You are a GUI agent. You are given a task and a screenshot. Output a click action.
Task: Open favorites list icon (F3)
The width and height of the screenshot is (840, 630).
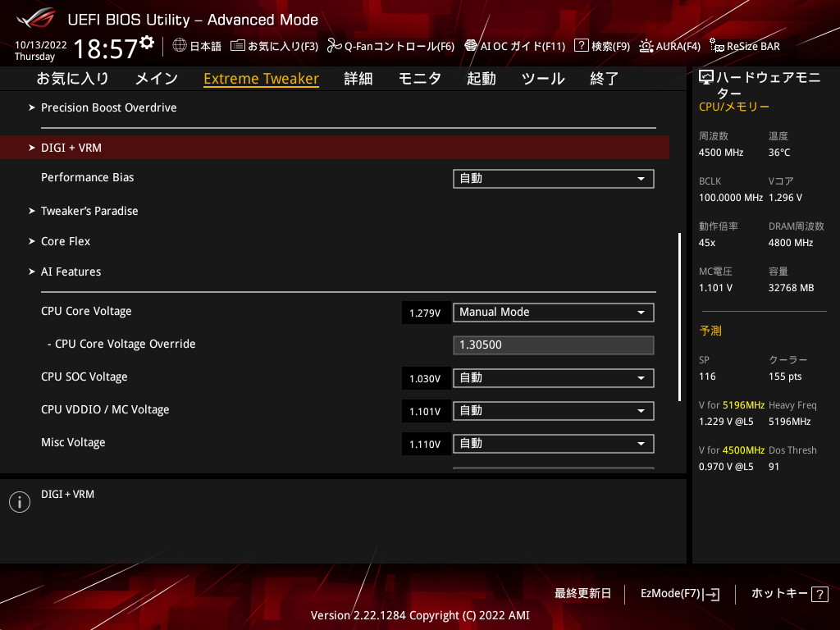237,46
